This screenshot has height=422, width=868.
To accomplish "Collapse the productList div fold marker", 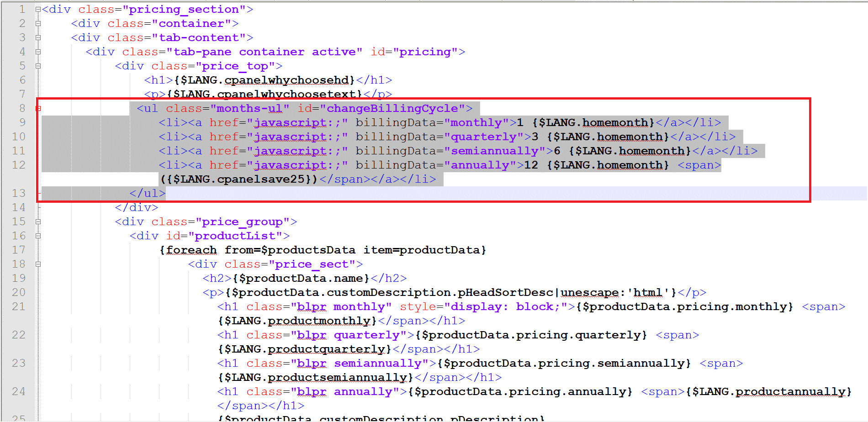I will click(x=38, y=236).
